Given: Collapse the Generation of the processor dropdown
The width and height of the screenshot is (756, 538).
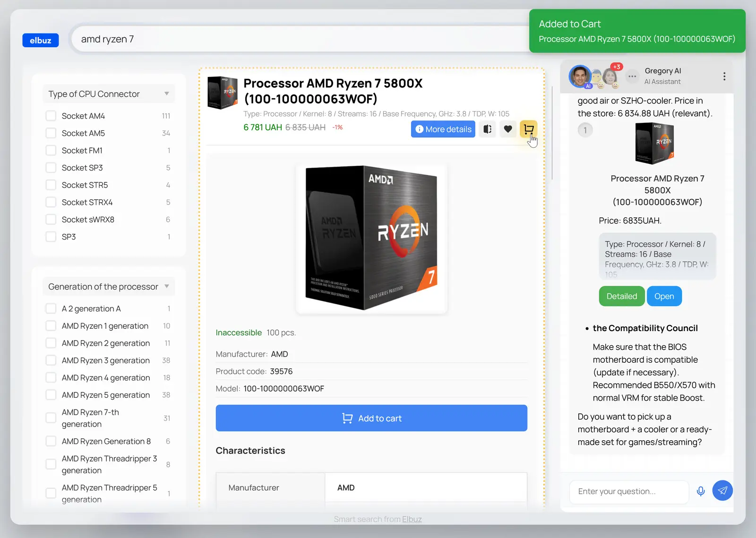Looking at the screenshot, I should pyautogui.click(x=109, y=287).
